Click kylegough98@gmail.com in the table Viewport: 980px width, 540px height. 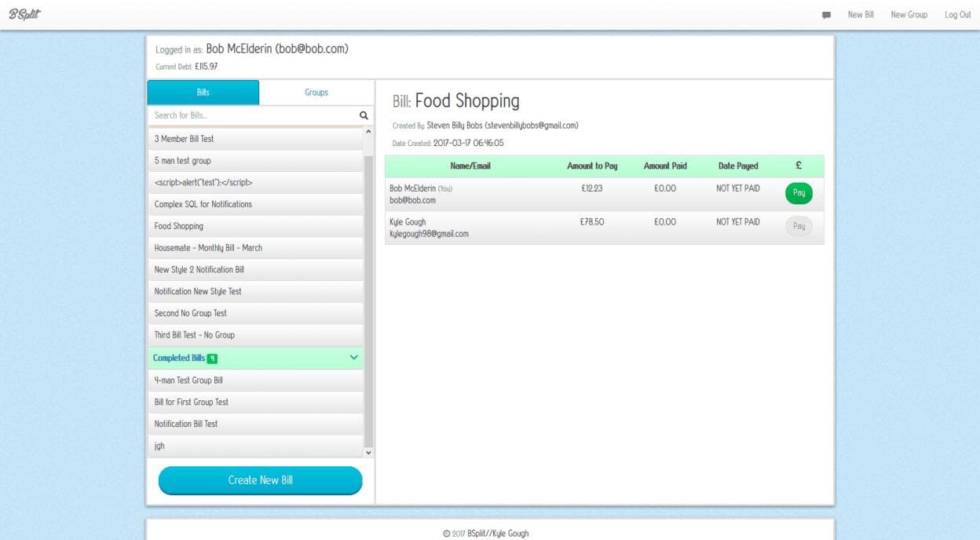click(x=429, y=234)
